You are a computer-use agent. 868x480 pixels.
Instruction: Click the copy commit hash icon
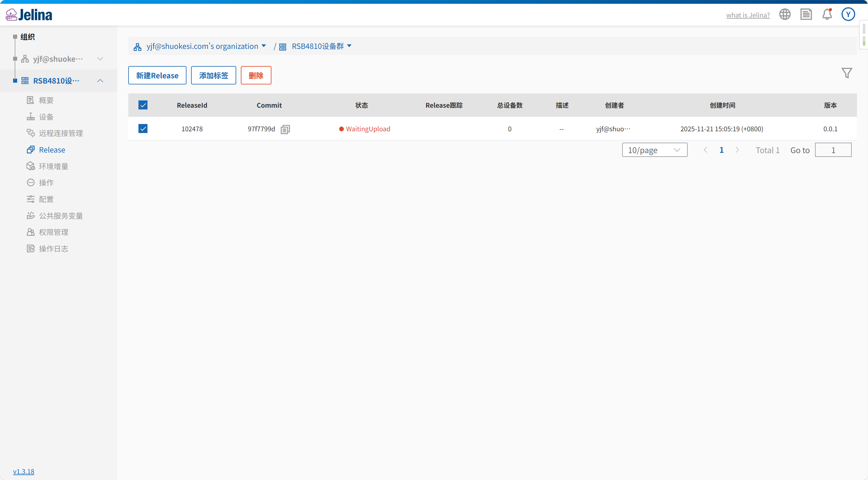tap(285, 129)
